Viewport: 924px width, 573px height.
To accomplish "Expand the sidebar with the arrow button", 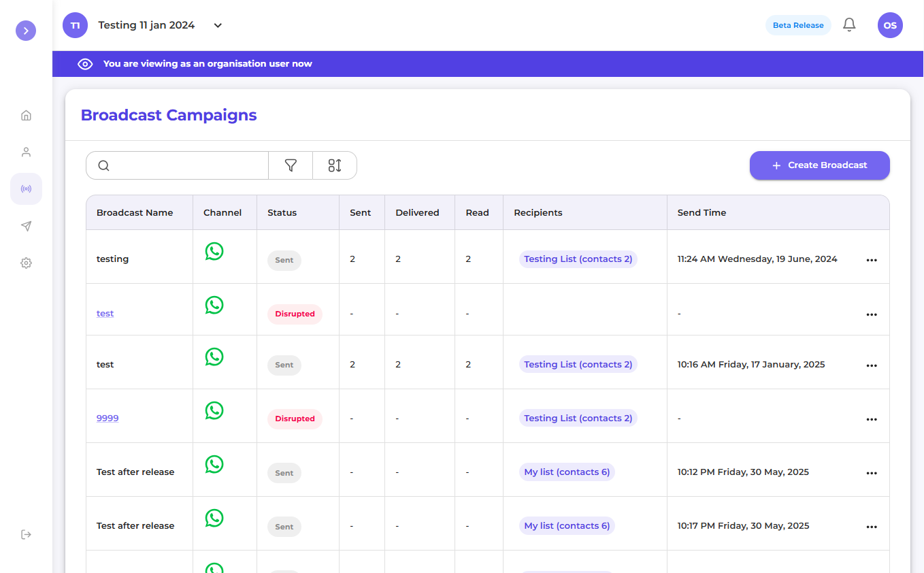I will pos(26,31).
